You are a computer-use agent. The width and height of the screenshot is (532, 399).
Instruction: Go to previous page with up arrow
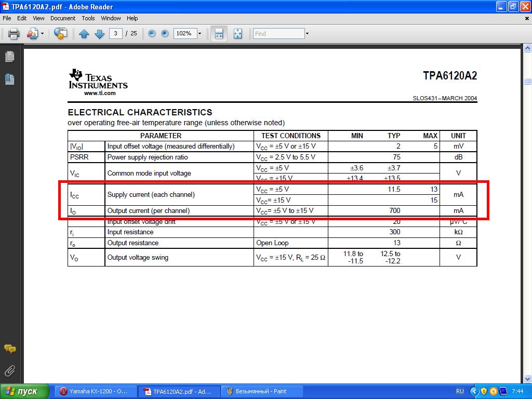pyautogui.click(x=84, y=34)
